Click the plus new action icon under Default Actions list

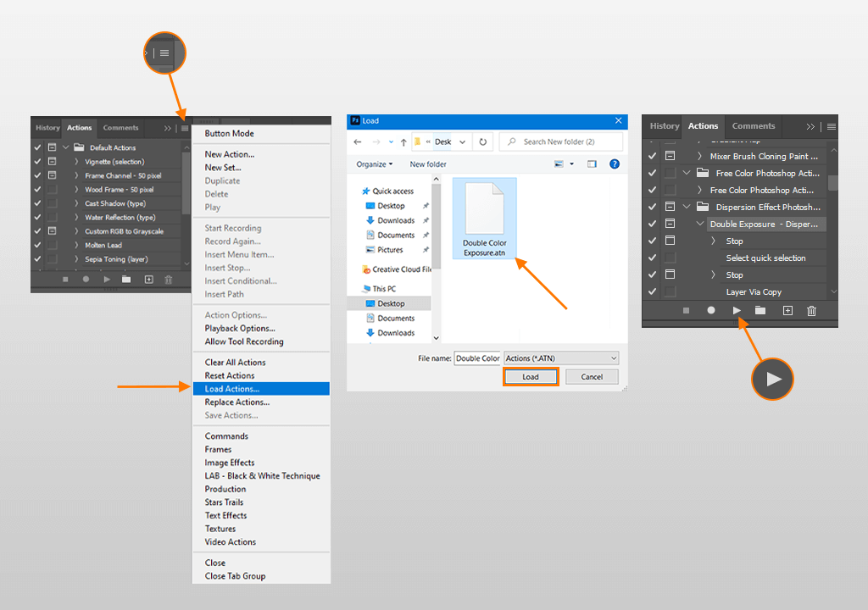pyautogui.click(x=148, y=280)
